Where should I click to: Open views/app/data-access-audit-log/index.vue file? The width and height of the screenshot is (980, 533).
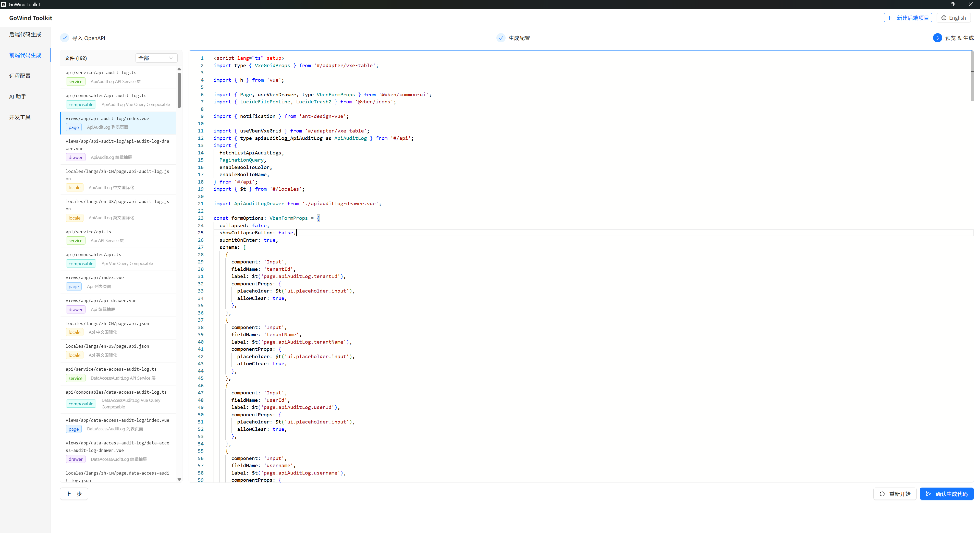118,425
